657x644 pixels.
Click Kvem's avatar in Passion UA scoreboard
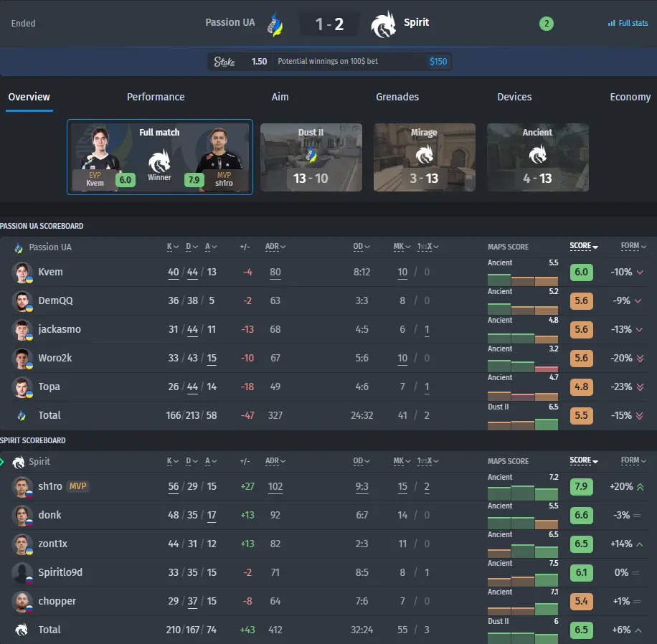click(22, 273)
